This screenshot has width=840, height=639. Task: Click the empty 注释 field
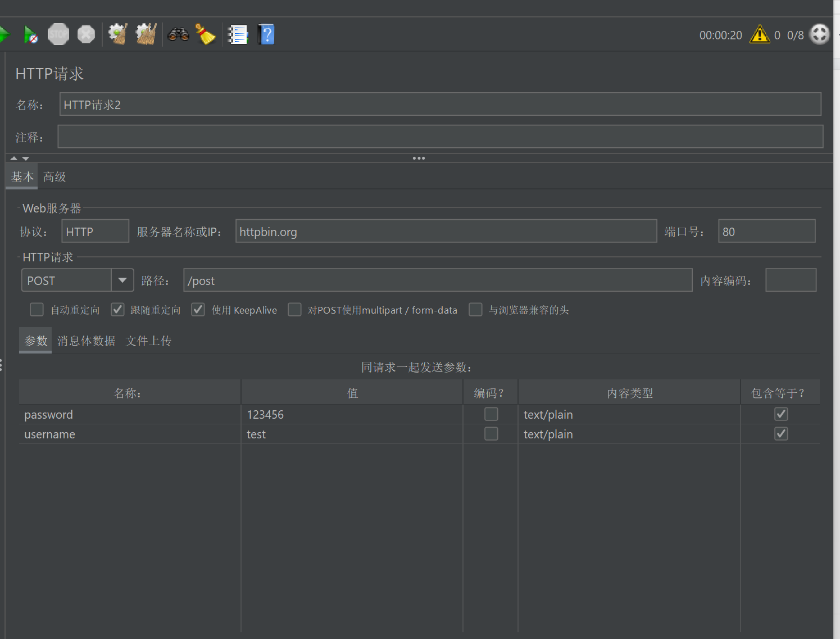point(441,137)
